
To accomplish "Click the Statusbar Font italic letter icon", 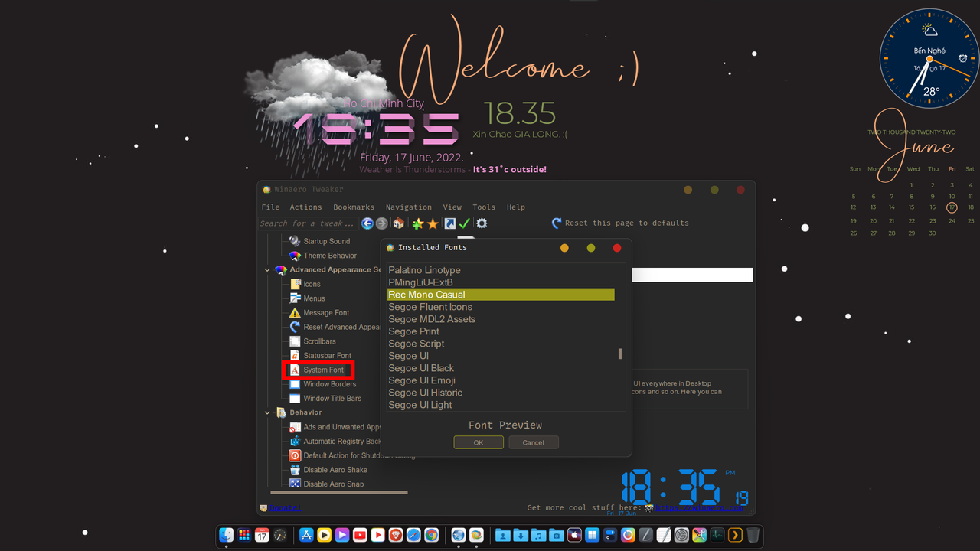I will [295, 356].
